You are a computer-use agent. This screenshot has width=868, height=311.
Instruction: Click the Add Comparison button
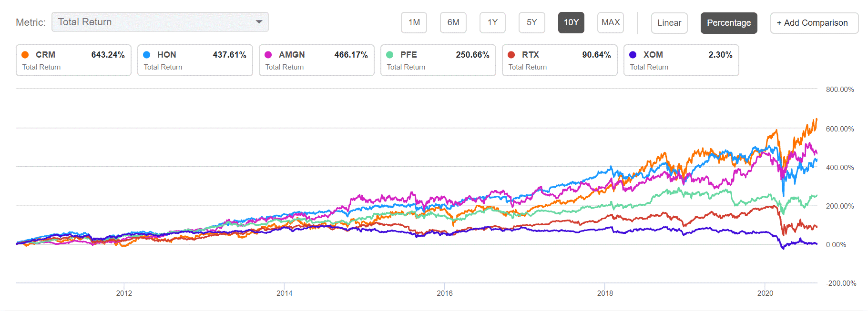(x=814, y=23)
